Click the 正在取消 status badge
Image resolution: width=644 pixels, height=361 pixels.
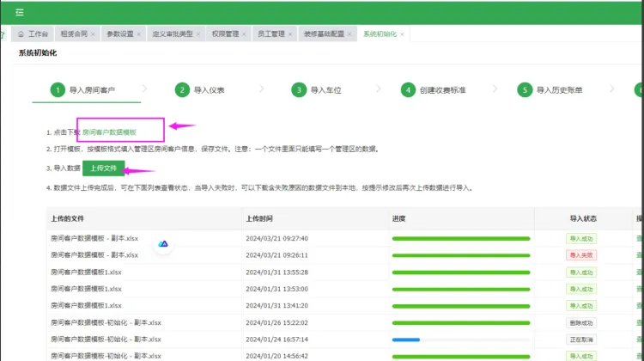point(581,340)
